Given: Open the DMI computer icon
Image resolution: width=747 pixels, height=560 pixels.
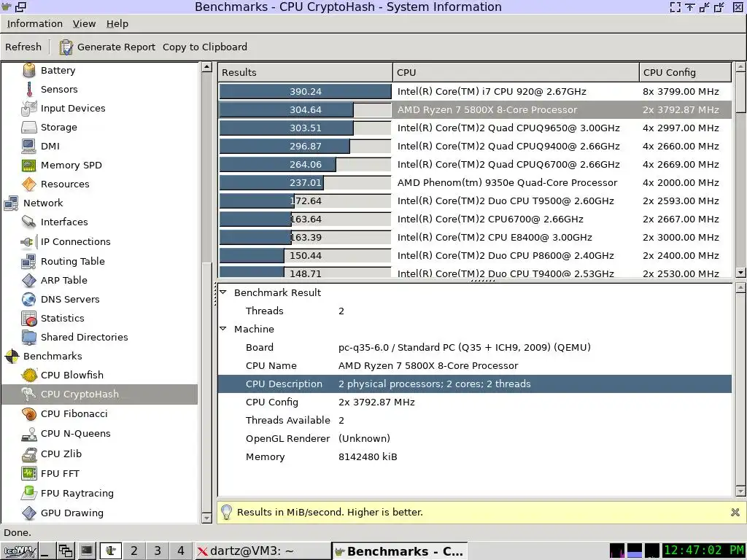Looking at the screenshot, I should [x=29, y=146].
